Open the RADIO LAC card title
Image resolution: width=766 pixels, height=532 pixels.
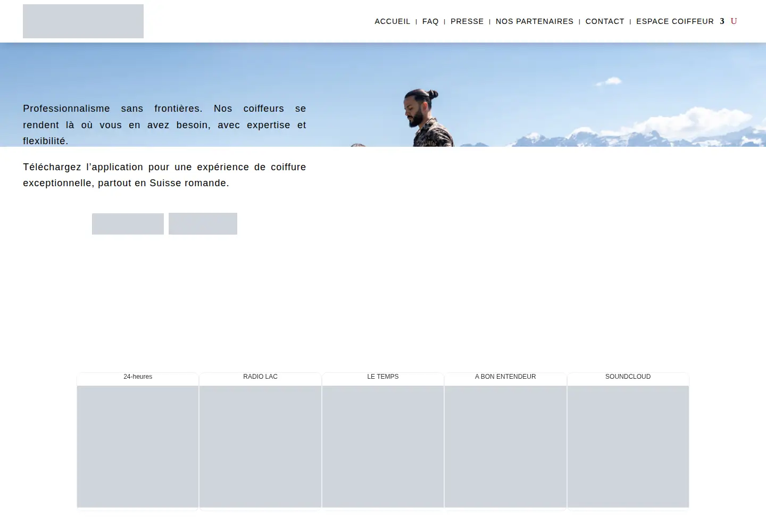click(x=260, y=377)
